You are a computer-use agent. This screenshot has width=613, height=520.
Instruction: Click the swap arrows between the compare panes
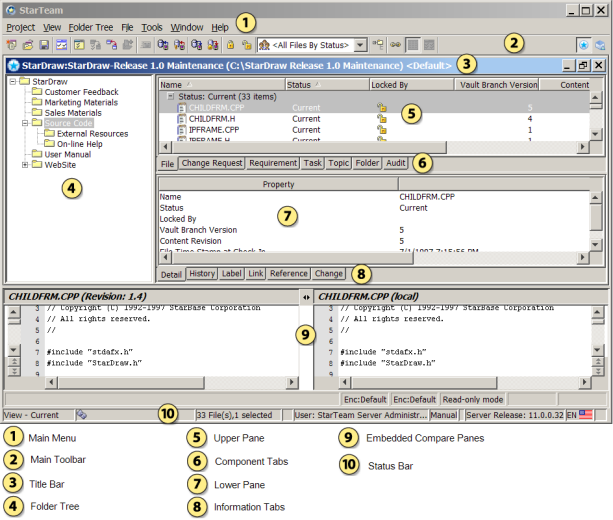coord(305,297)
